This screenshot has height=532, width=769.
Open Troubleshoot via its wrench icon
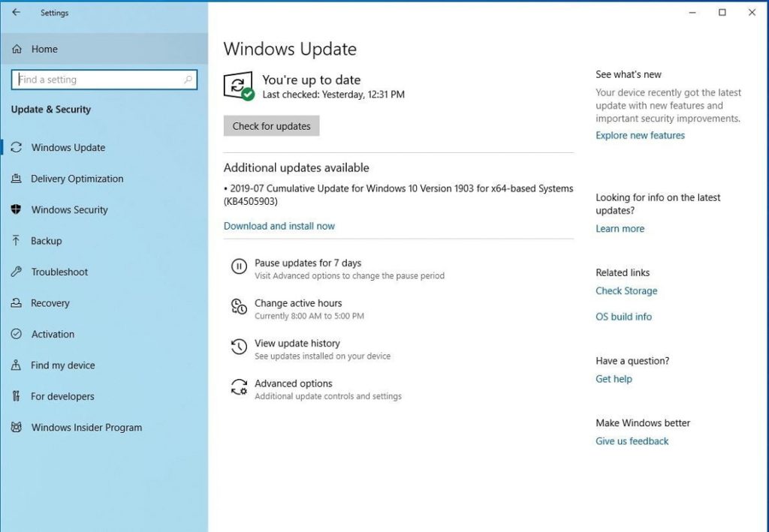point(17,272)
